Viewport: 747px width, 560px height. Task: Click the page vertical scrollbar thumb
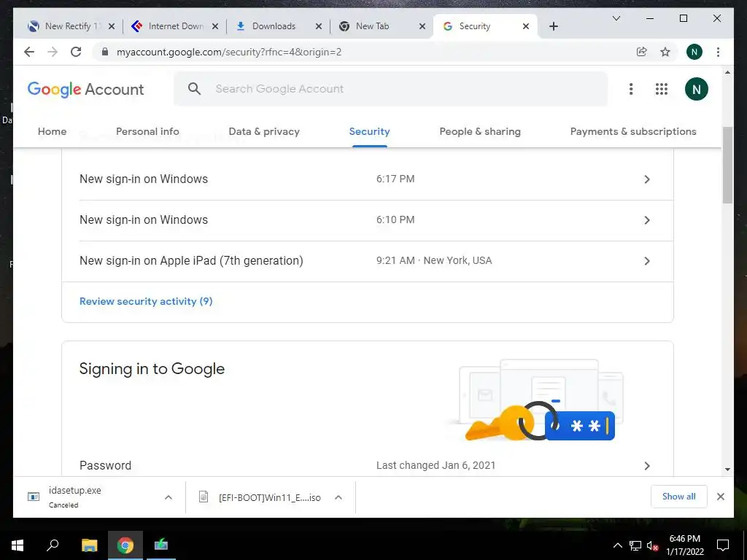pyautogui.click(x=727, y=166)
